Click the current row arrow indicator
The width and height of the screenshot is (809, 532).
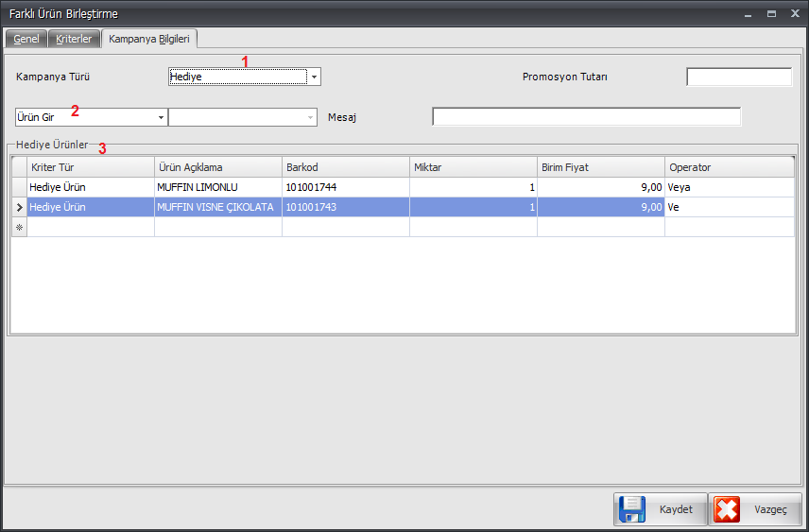coord(19,207)
